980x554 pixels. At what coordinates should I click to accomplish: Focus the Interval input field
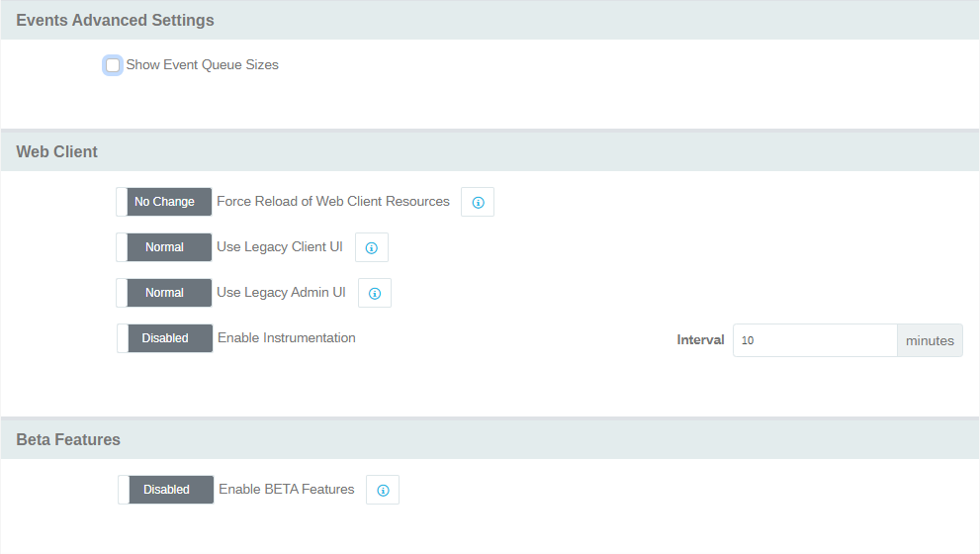tap(814, 340)
